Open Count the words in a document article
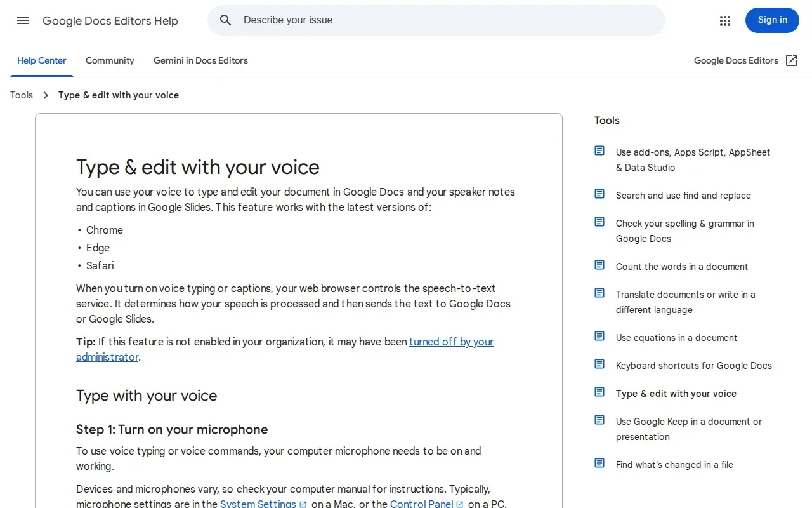This screenshot has width=812, height=508. coord(682,267)
